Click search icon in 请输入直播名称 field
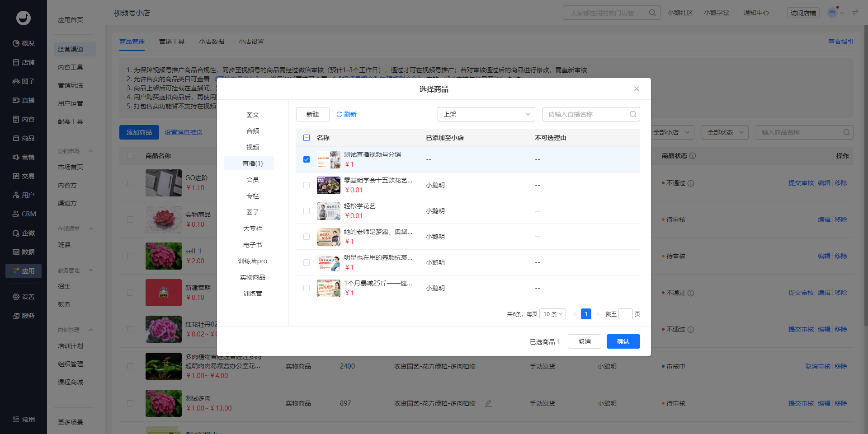868x434 pixels. tap(633, 114)
